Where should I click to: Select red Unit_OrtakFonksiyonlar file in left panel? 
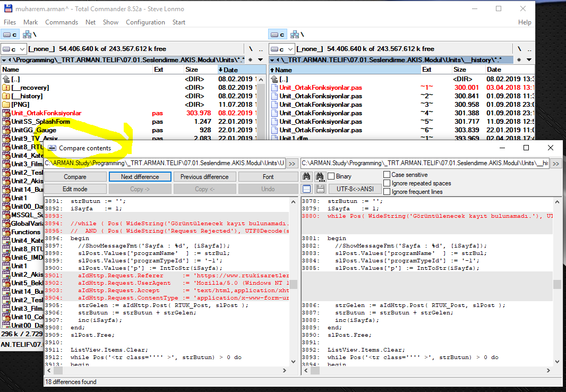coord(46,113)
